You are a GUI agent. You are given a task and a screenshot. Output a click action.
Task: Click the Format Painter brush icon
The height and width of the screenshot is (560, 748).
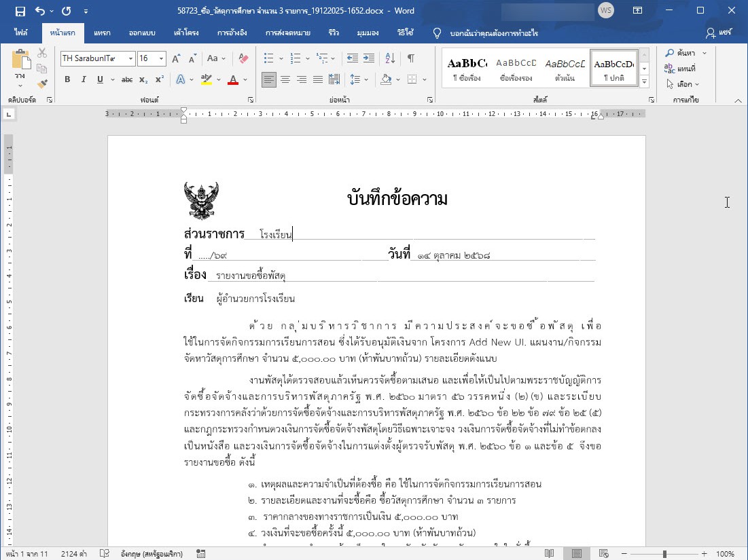point(41,83)
